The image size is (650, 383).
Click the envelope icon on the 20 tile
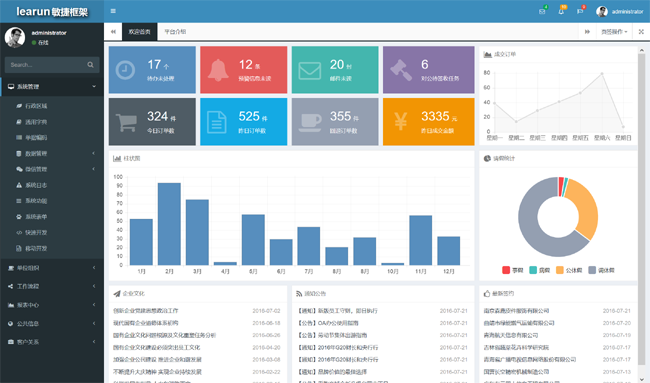click(309, 70)
